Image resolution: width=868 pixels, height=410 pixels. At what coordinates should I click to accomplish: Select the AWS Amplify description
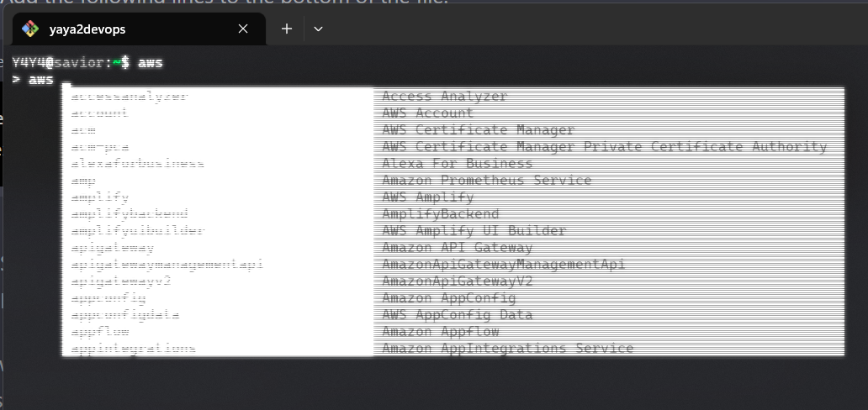(427, 197)
